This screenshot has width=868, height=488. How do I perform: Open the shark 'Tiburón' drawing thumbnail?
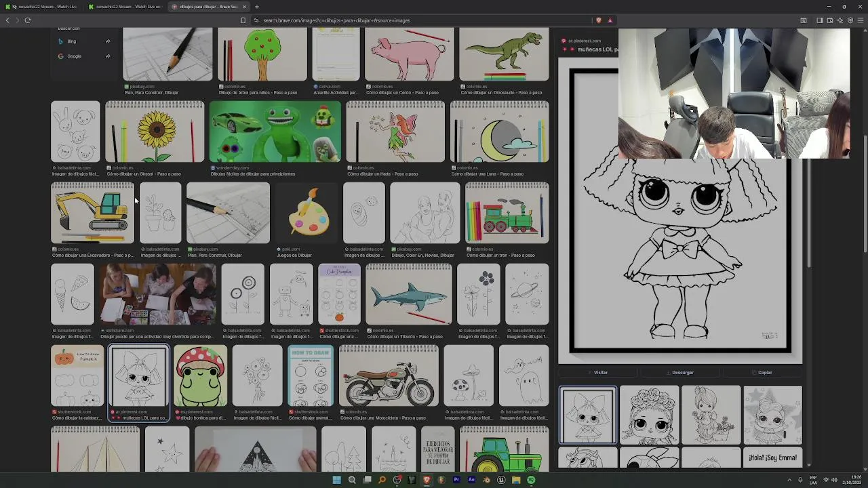point(408,294)
